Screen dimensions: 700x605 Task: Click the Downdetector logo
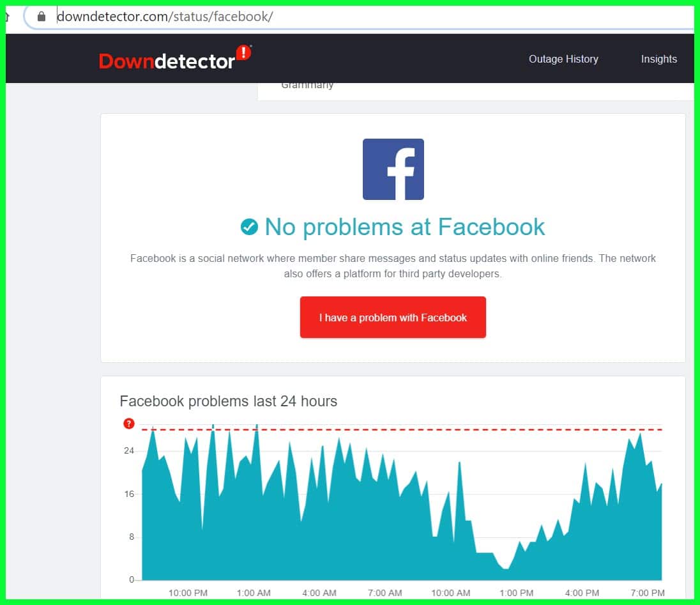tap(175, 58)
